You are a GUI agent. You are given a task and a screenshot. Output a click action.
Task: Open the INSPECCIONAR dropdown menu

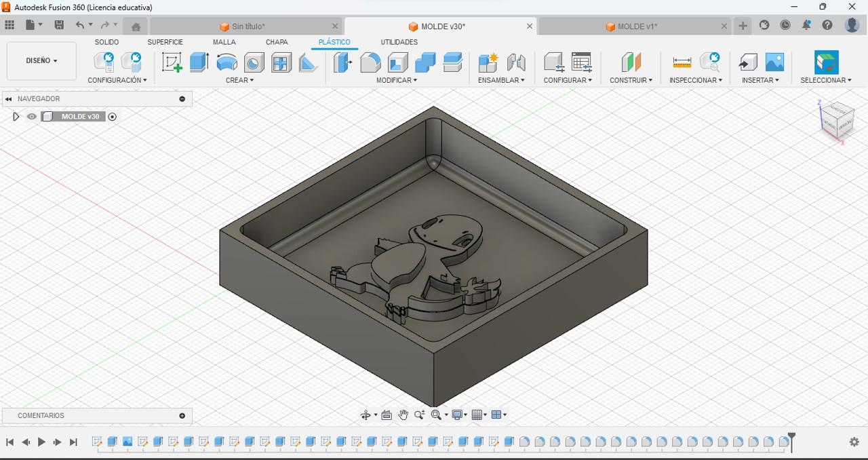click(x=696, y=80)
